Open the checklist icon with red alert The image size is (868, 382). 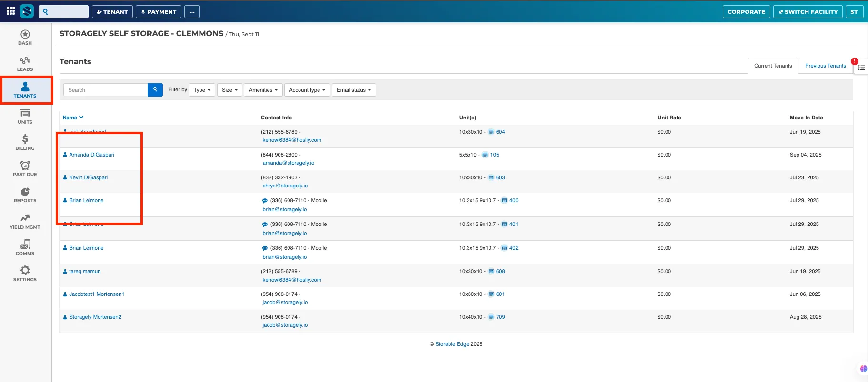[861, 68]
